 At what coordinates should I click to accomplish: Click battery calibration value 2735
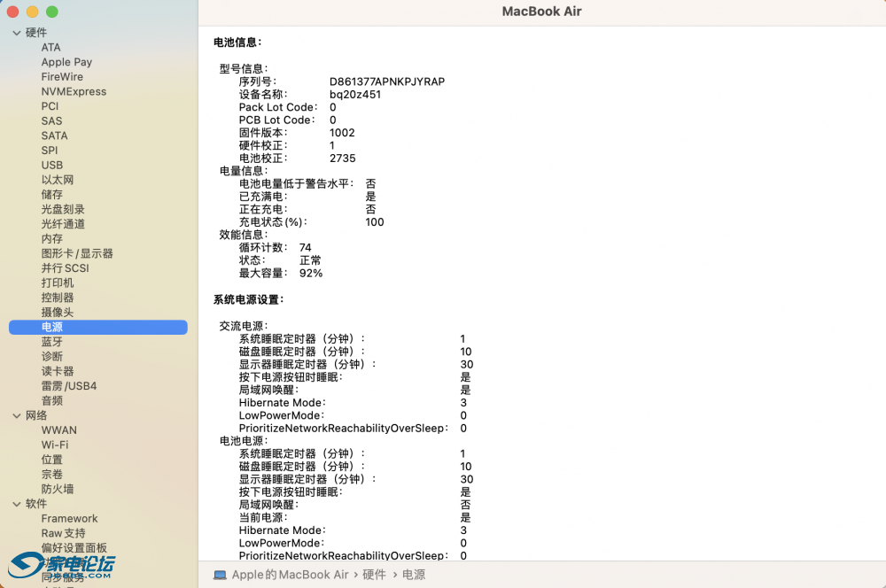tap(342, 159)
